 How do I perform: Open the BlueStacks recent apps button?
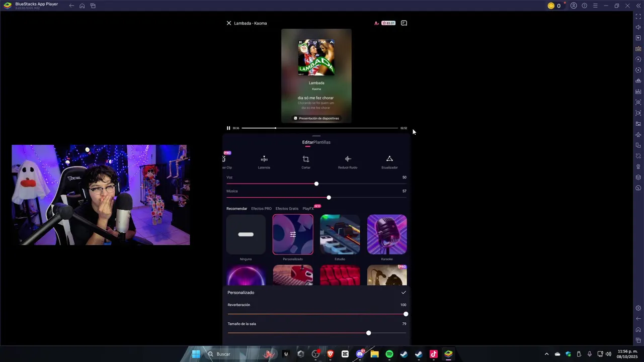pos(93,6)
